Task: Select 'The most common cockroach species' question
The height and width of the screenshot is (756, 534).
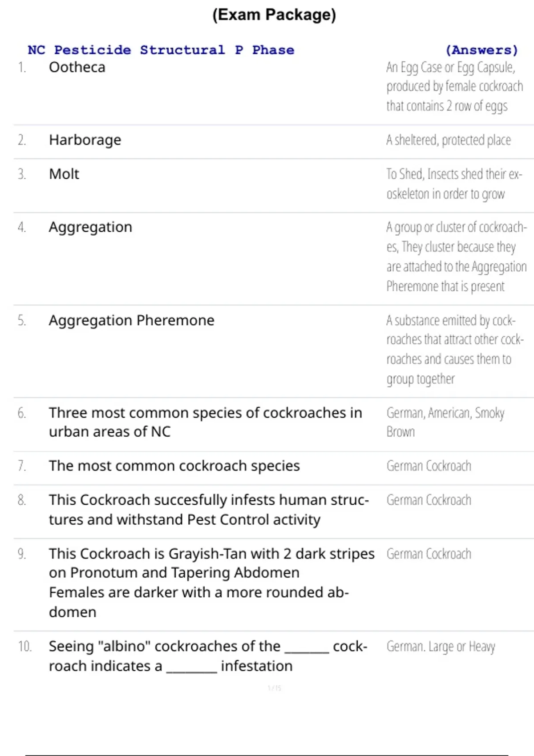Action: tap(174, 466)
